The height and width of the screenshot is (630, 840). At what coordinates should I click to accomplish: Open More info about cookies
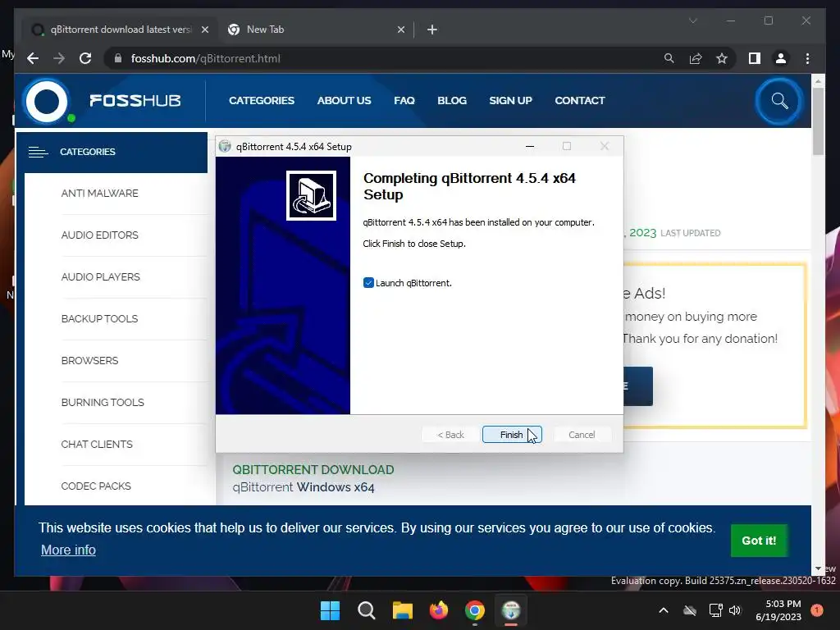coord(68,550)
